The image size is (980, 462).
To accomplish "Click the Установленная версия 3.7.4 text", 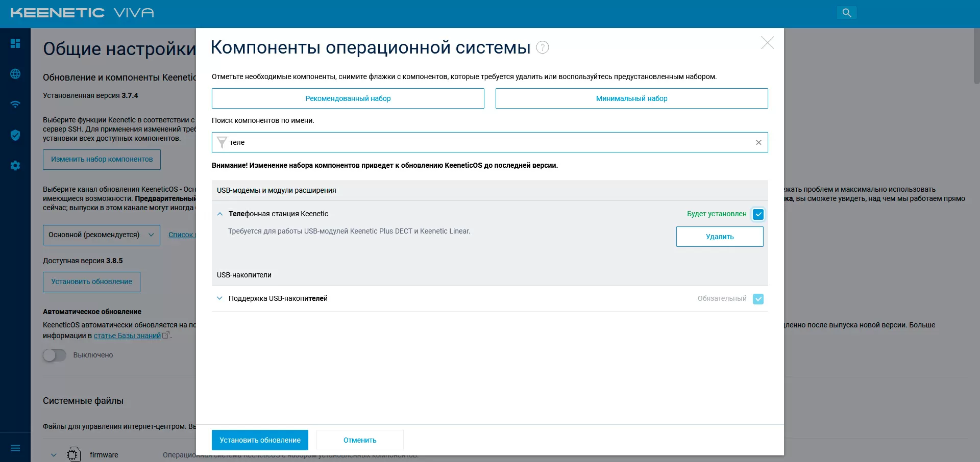I will 90,95.
